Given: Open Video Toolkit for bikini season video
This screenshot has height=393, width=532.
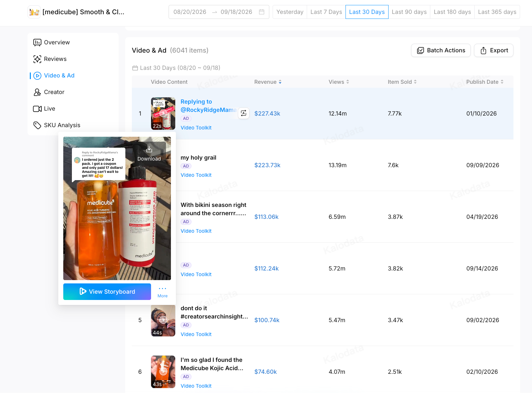Looking at the screenshot, I should (x=196, y=231).
